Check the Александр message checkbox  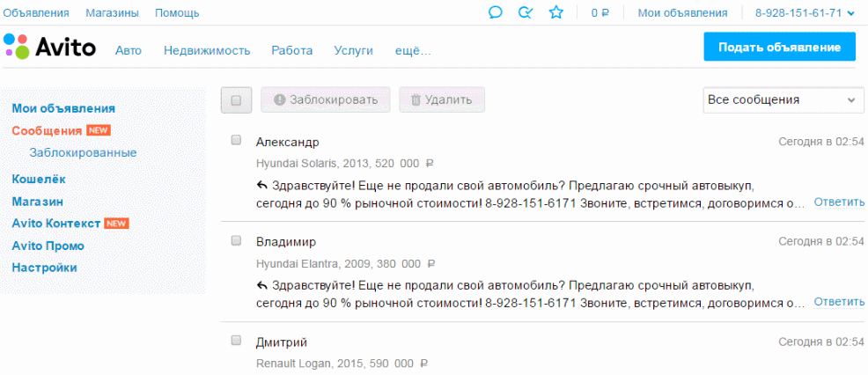pyautogui.click(x=236, y=141)
